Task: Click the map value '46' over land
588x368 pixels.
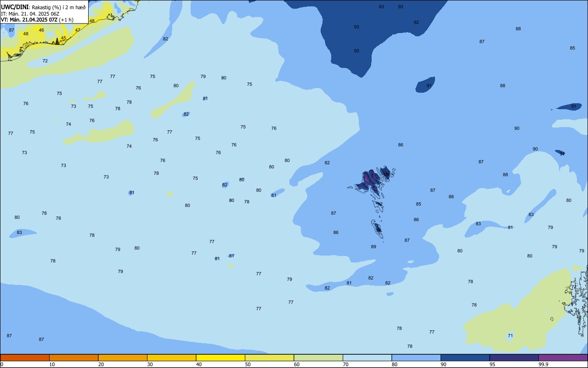Action: [x=41, y=30]
